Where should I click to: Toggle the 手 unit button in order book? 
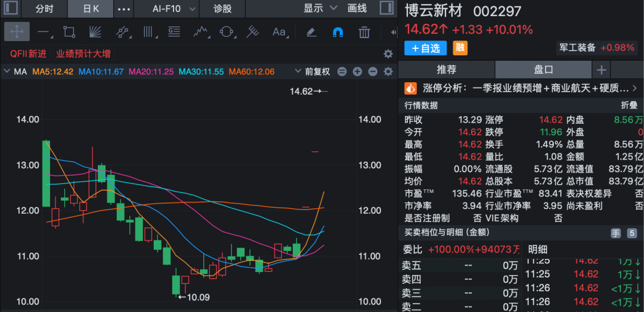coord(615,233)
